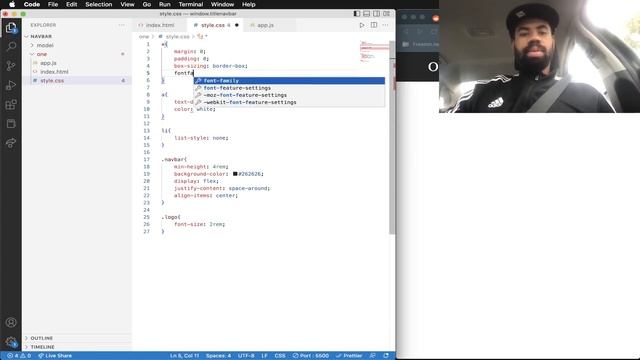640x360 pixels.
Task: Switch to index.html tab
Action: coord(160,25)
